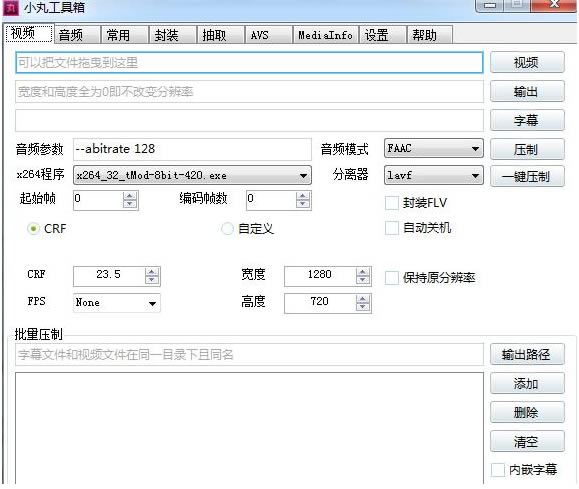Open the FPS None dropdown
The height and width of the screenshot is (489, 579).
[117, 303]
